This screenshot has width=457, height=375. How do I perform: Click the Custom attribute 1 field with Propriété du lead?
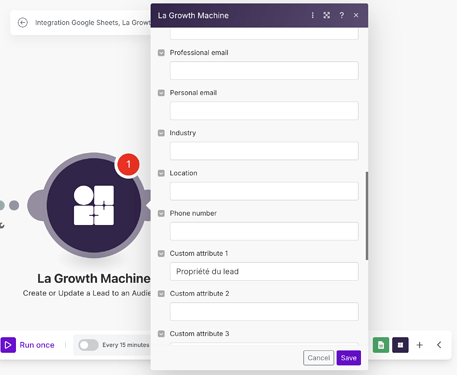(264, 271)
